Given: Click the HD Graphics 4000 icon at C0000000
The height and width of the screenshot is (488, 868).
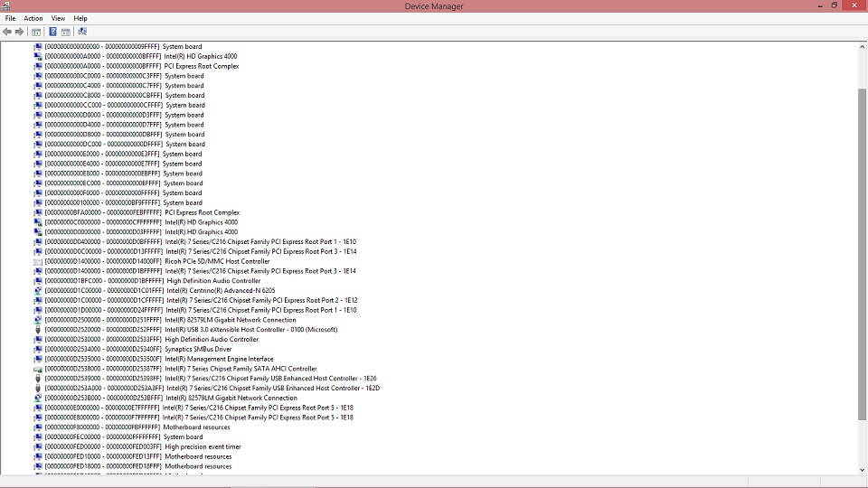Looking at the screenshot, I should pyautogui.click(x=38, y=222).
